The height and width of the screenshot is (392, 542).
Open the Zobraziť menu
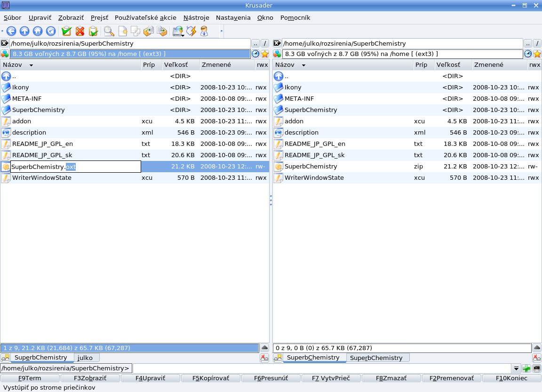pos(71,17)
